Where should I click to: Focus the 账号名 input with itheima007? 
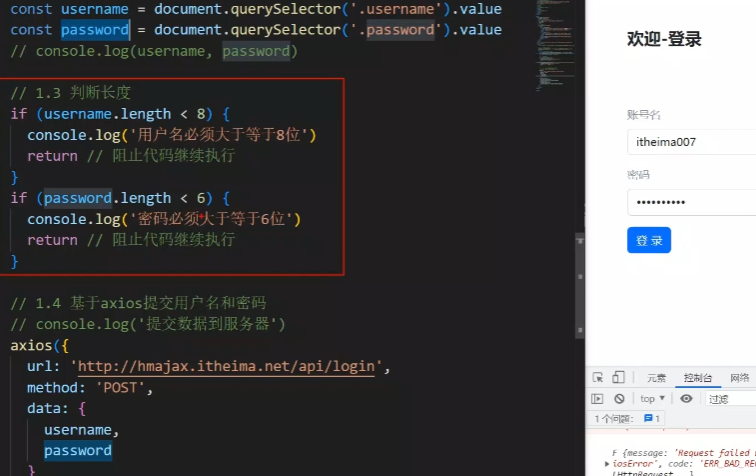[691, 142]
